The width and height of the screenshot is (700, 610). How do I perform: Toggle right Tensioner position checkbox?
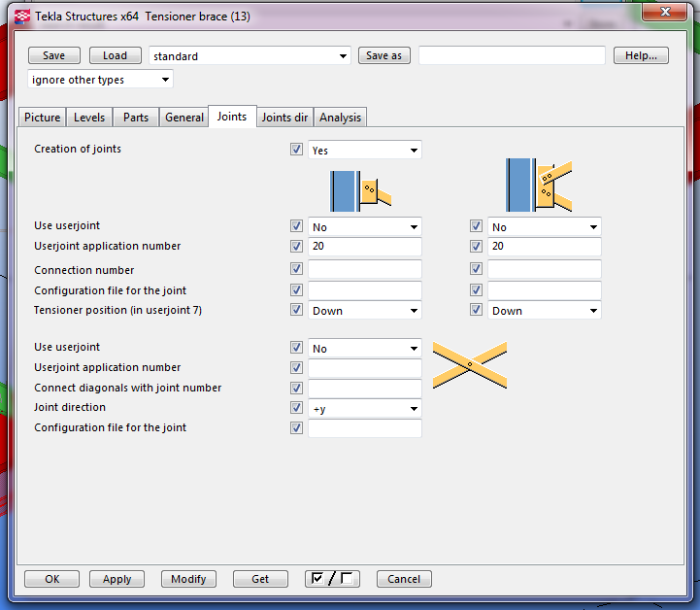coord(476,310)
